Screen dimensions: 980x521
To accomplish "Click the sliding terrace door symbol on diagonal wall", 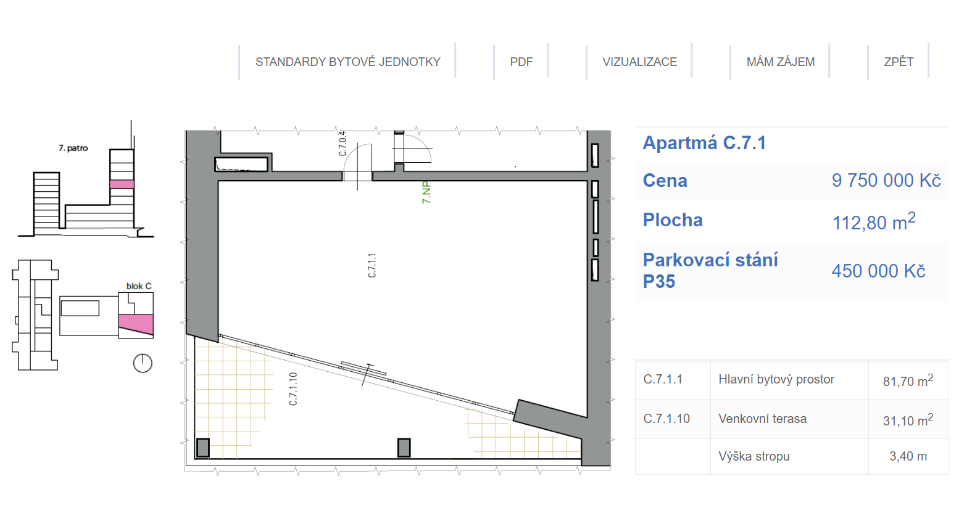I will pos(365,370).
